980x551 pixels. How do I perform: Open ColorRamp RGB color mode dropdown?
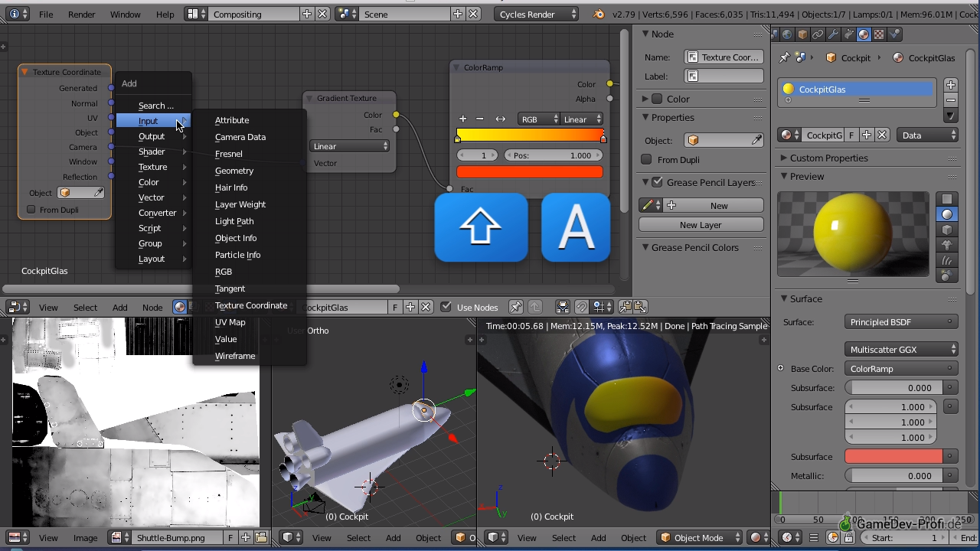click(x=539, y=119)
